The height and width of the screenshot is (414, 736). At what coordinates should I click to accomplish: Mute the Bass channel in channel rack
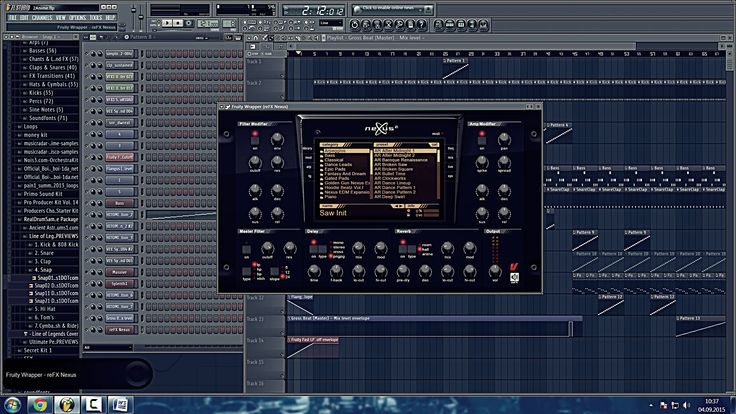(x=86, y=203)
